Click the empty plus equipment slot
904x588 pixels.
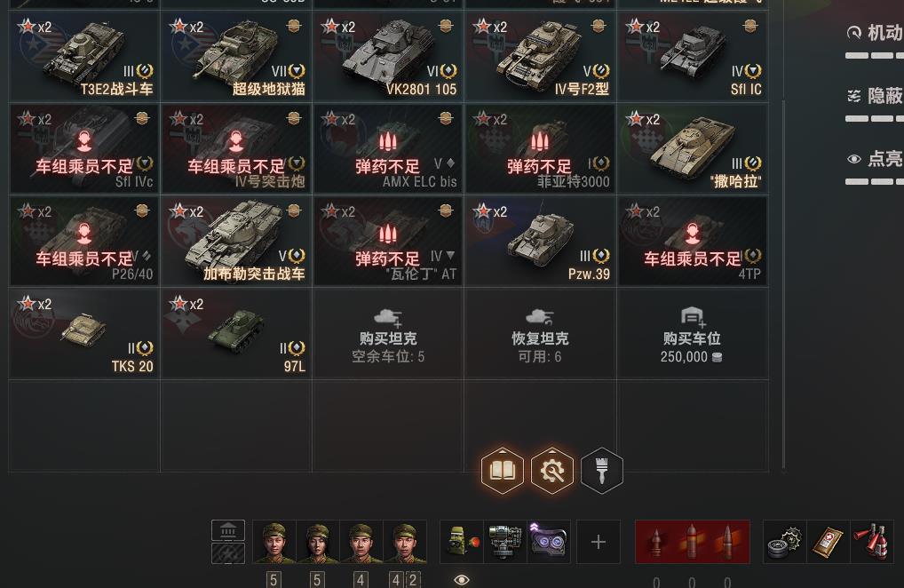599,542
